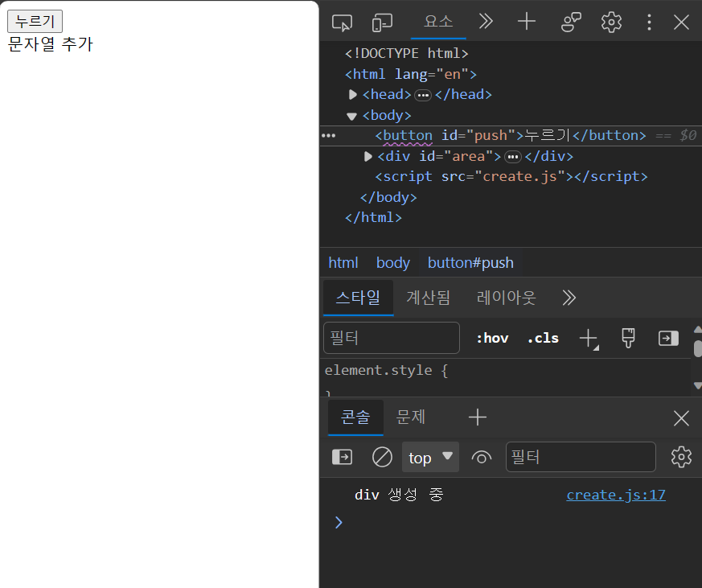Switch to the 콘솔 drawer tab
Image resolution: width=702 pixels, height=588 pixels.
click(355, 417)
